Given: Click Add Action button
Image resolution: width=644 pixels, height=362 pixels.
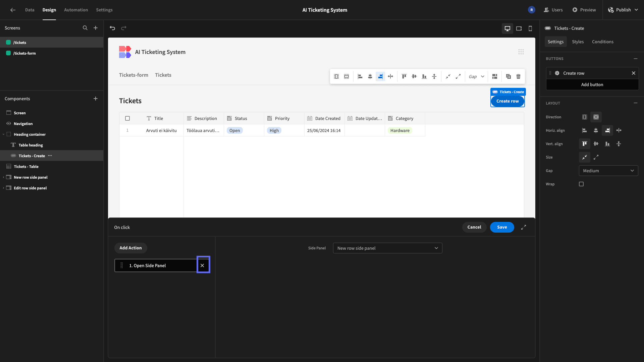Looking at the screenshot, I should [131, 248].
